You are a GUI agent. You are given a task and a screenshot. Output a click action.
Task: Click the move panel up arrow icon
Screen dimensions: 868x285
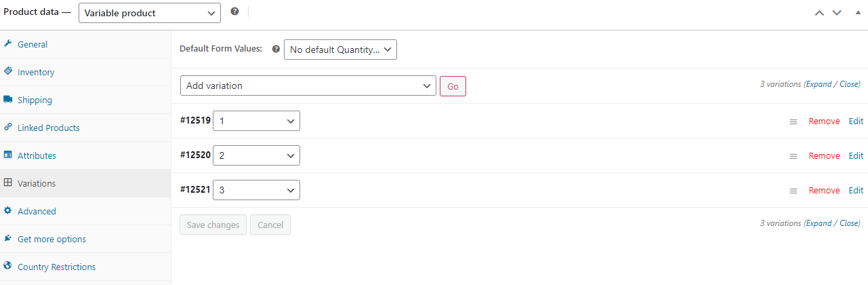[819, 12]
